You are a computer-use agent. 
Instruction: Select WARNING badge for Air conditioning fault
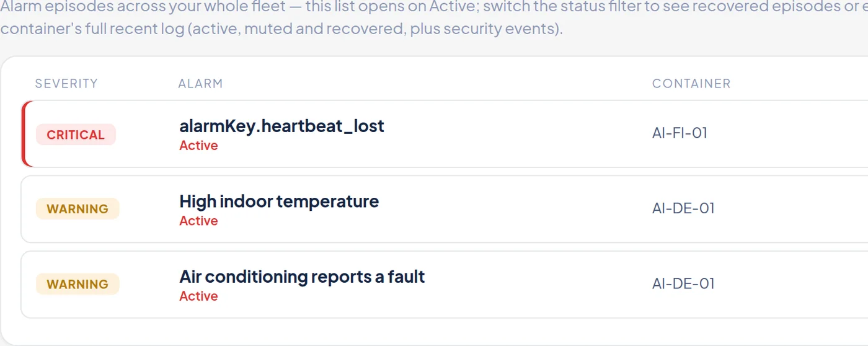click(x=77, y=284)
